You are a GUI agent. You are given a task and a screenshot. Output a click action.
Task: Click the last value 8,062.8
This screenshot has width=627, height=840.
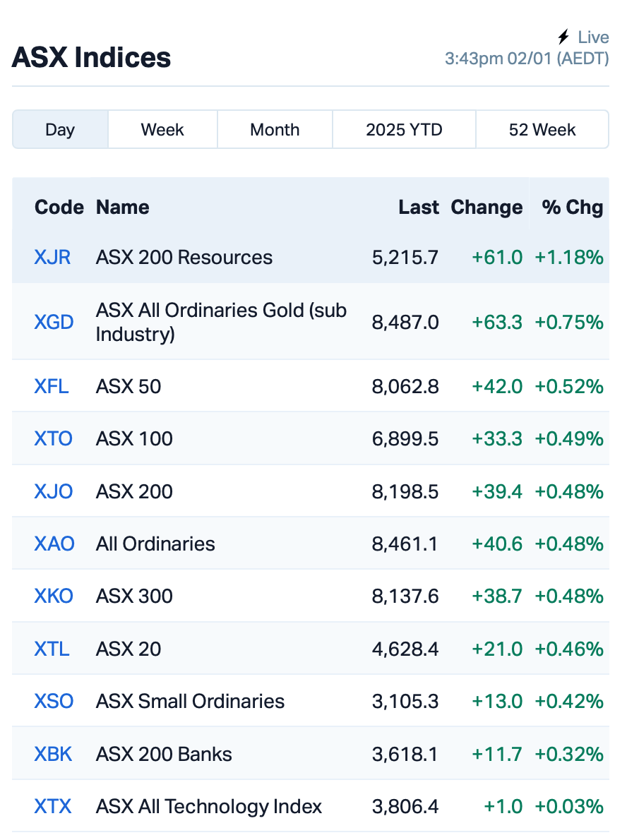[405, 386]
